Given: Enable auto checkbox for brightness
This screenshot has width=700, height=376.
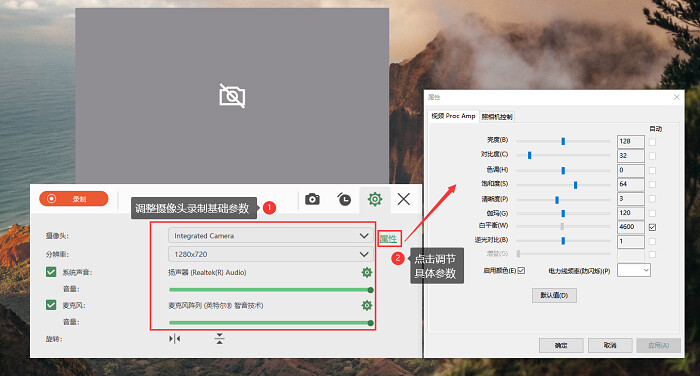Looking at the screenshot, I should [x=652, y=142].
